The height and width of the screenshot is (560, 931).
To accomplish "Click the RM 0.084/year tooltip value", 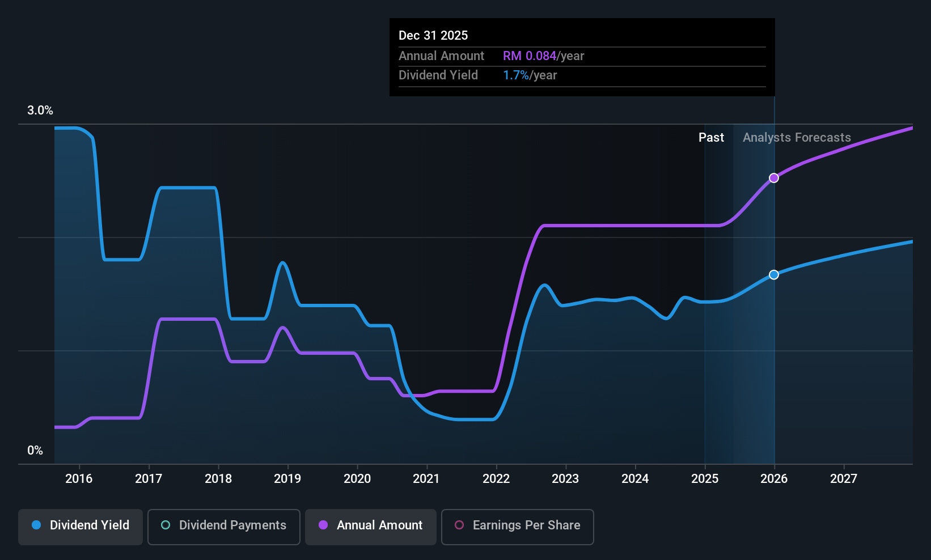I will [x=543, y=56].
